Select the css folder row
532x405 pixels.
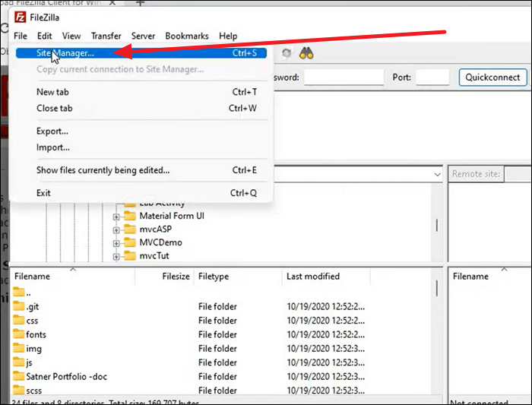click(x=222, y=320)
